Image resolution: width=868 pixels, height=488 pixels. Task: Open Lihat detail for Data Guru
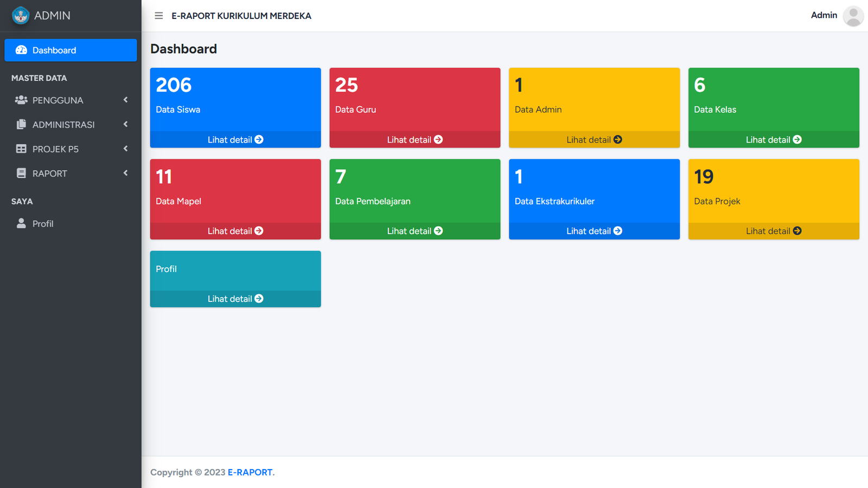click(414, 140)
